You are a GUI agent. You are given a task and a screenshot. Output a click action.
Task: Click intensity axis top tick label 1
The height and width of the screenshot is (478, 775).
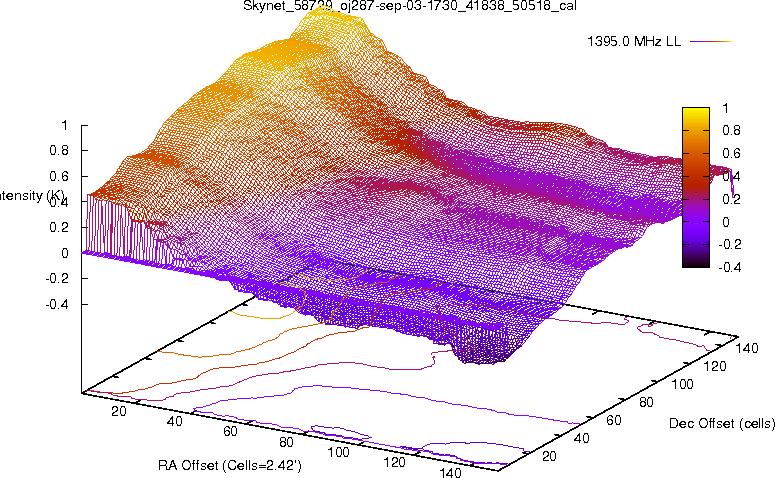(64, 126)
